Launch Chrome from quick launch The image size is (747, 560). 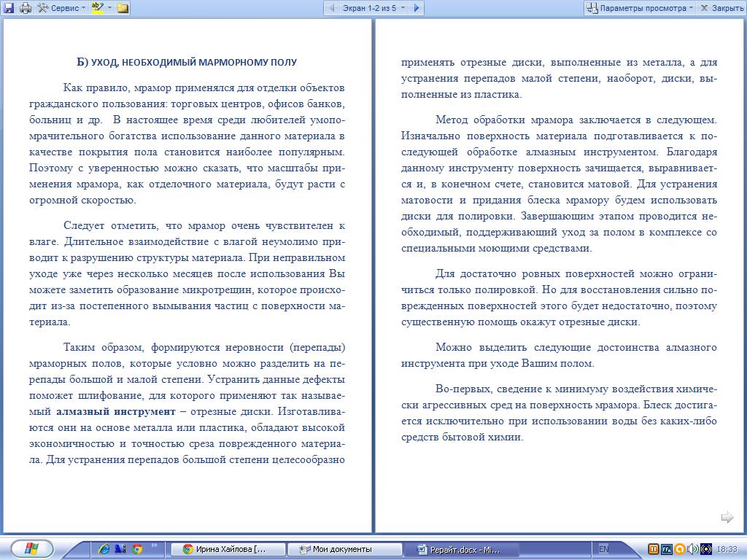[x=137, y=549]
